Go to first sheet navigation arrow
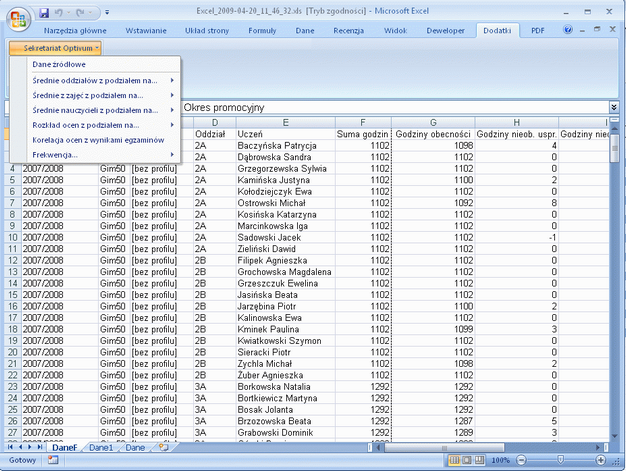The width and height of the screenshot is (626, 471). coord(10,447)
